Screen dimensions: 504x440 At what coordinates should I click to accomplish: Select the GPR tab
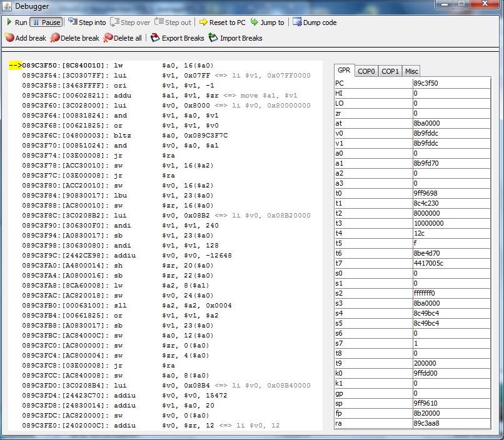coord(344,71)
